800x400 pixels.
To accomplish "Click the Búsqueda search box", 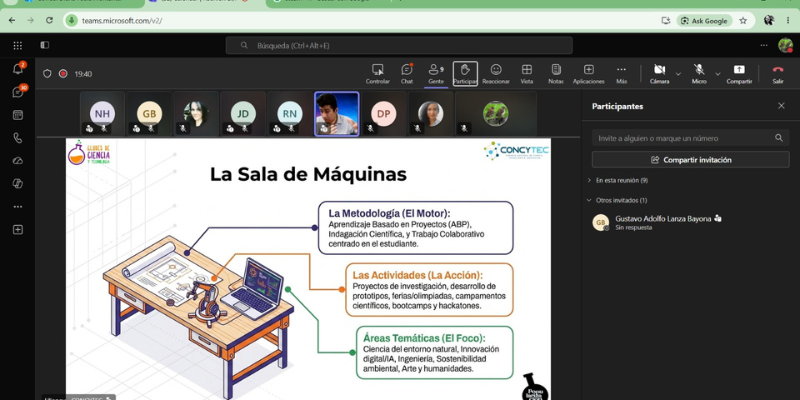I will click(399, 45).
